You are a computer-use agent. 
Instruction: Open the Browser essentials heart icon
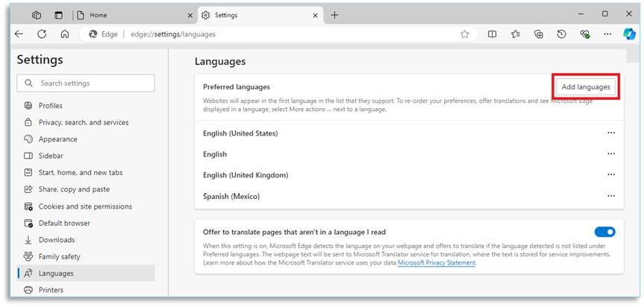585,34
